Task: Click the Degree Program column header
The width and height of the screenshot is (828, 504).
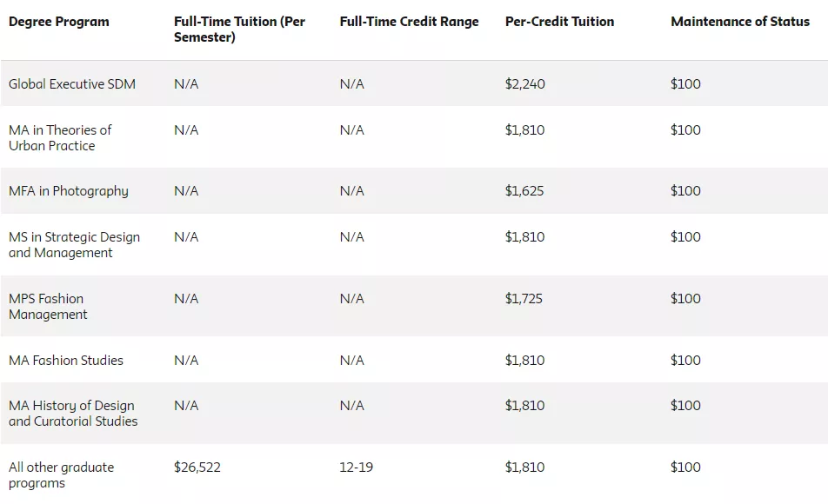Action: [58, 22]
